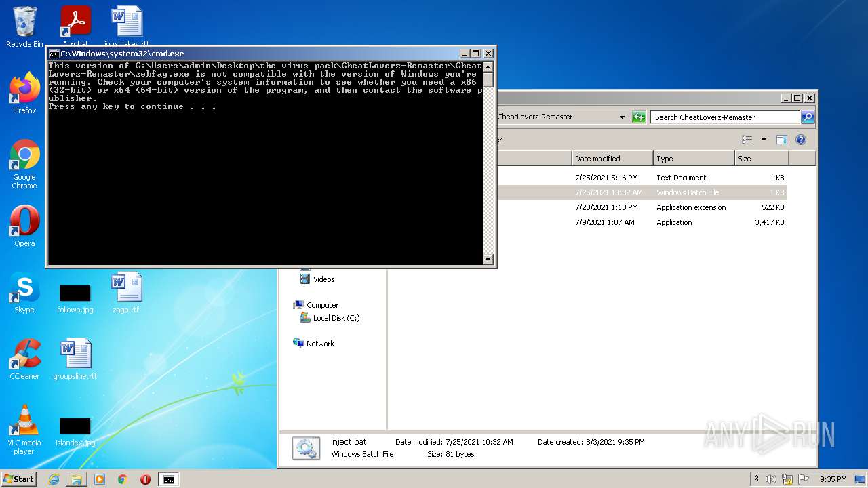Open Opera from the taskbar
The height and width of the screenshot is (488, 868).
click(145, 479)
